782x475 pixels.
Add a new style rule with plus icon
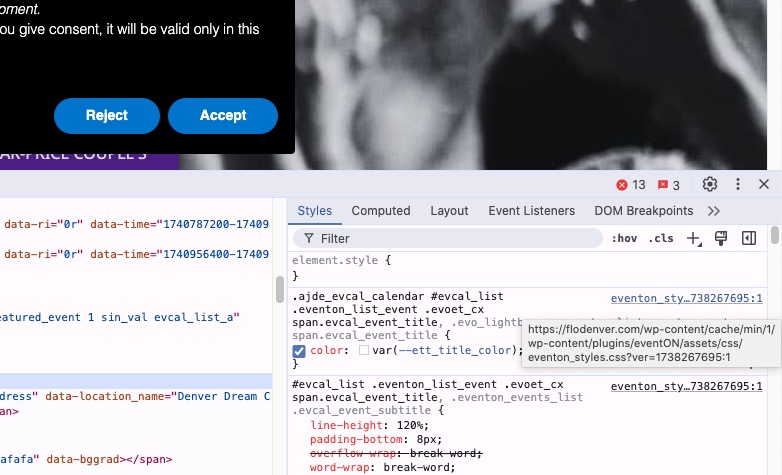click(x=694, y=238)
